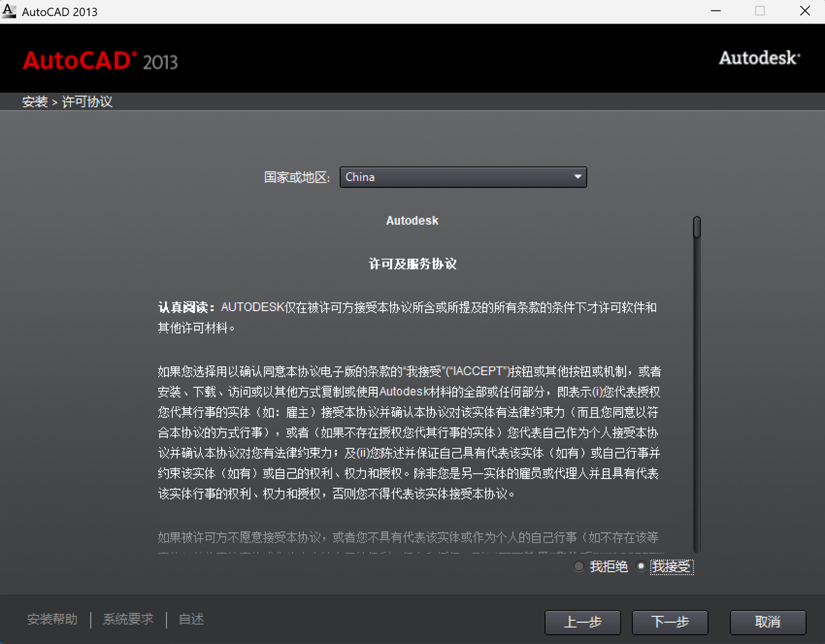
Task: Click the AutoCAD application icon in the title bar
Action: coord(9,11)
